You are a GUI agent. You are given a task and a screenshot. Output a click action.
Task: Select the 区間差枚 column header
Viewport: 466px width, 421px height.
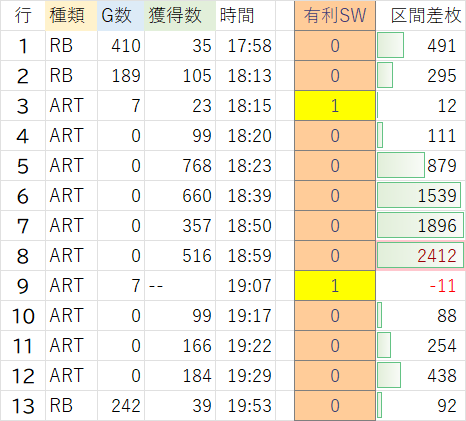tap(421, 15)
